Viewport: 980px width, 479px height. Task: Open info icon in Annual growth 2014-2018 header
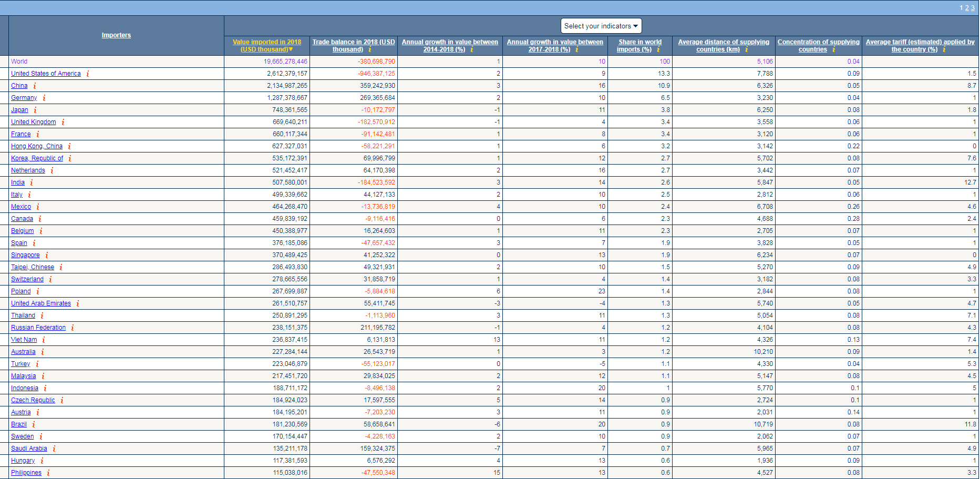(472, 49)
